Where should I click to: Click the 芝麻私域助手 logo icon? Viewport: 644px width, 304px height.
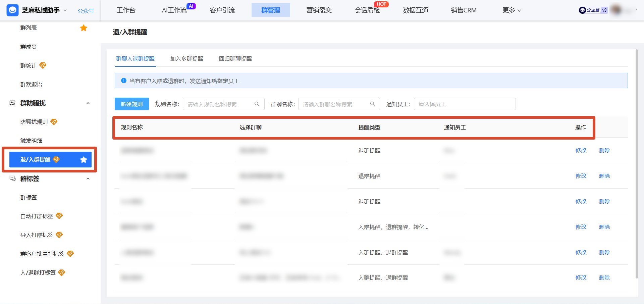[x=12, y=10]
